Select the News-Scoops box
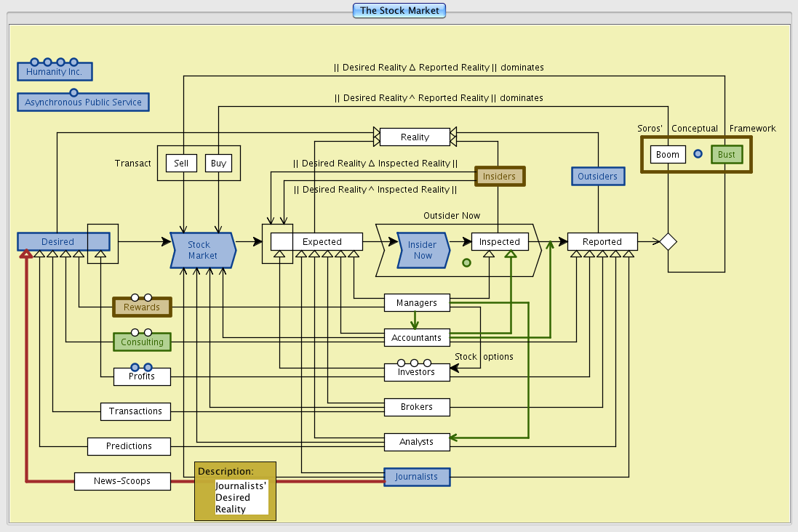Image resolution: width=798 pixels, height=532 pixels. coord(122,481)
